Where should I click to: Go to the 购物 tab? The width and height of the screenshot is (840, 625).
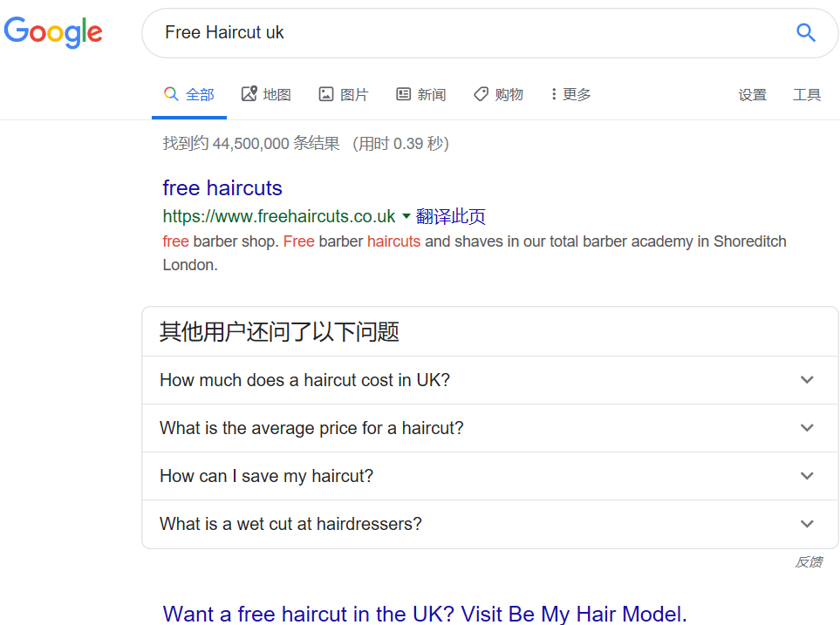[x=498, y=95]
